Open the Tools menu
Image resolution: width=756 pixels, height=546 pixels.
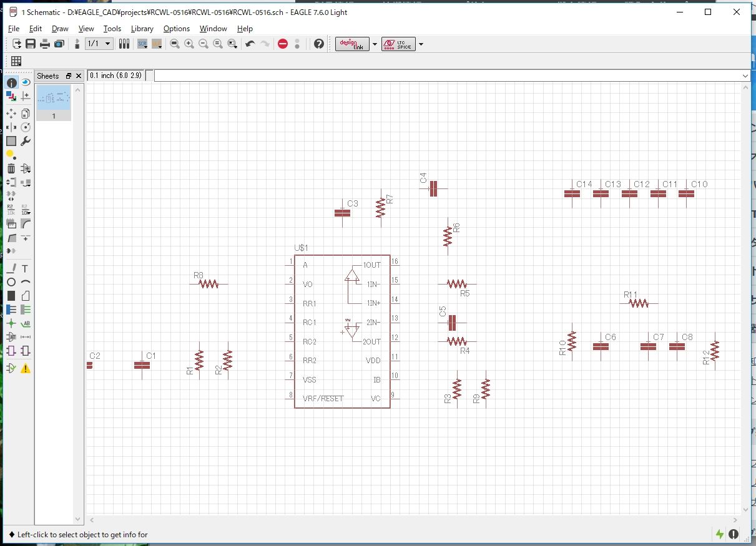pos(112,29)
